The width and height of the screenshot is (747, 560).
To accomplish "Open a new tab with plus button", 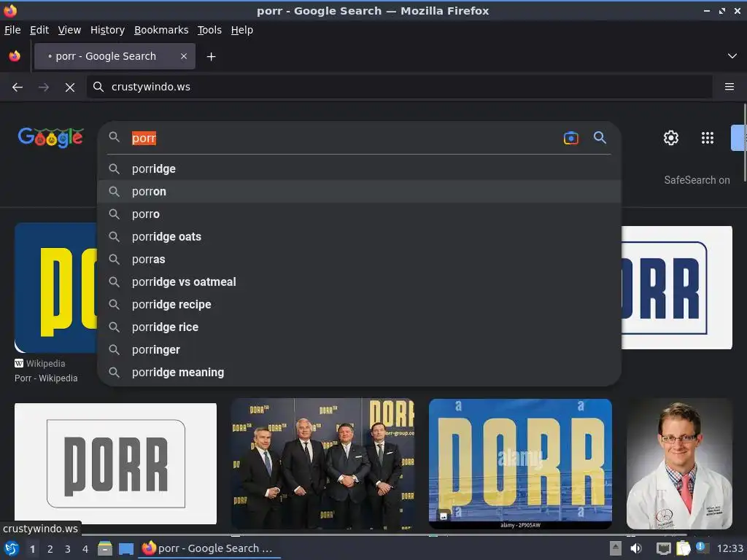I will [x=211, y=57].
